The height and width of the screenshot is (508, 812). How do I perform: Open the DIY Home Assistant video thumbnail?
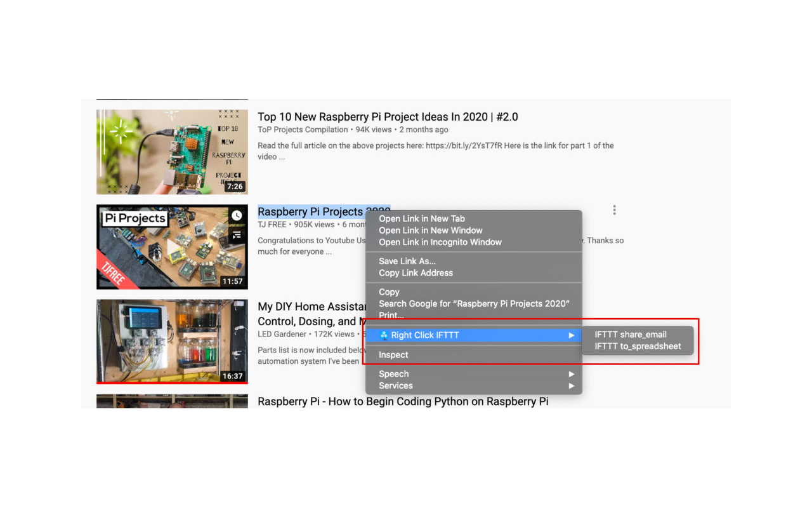click(x=172, y=342)
